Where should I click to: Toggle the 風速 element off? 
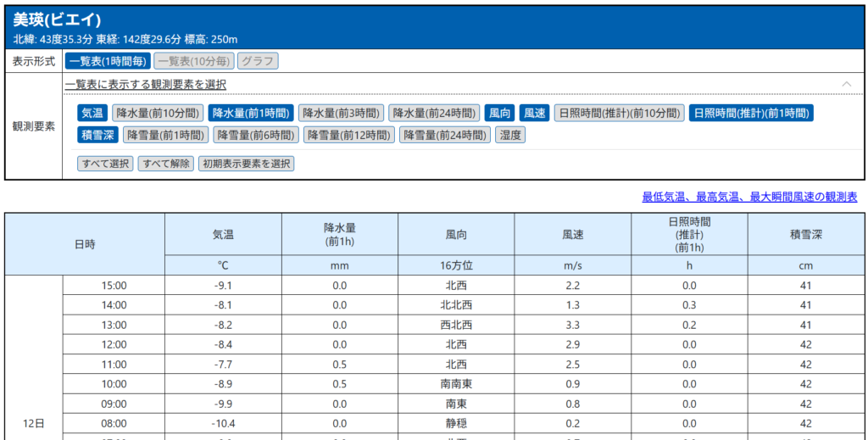click(534, 113)
